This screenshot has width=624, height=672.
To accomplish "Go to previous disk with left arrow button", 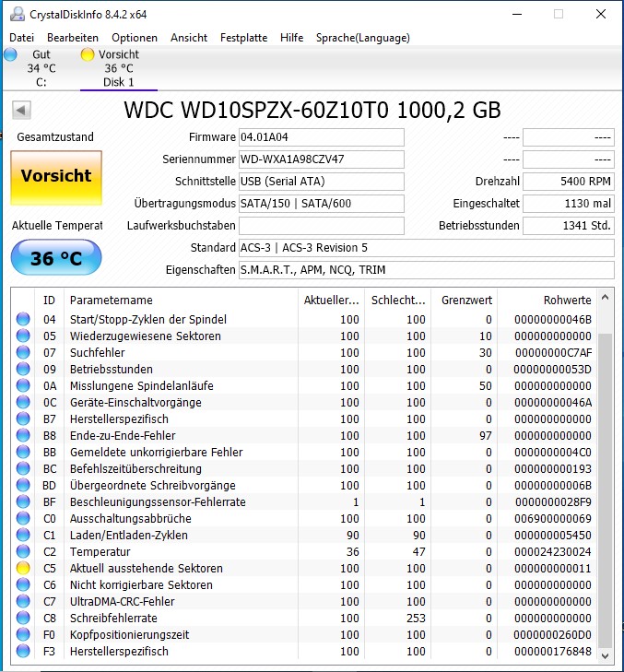I will click(21, 110).
